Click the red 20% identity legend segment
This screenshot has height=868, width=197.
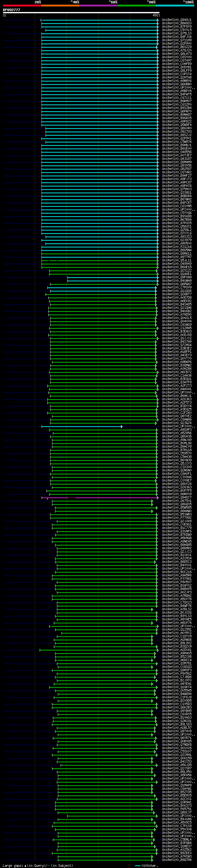click(x=22, y=6)
